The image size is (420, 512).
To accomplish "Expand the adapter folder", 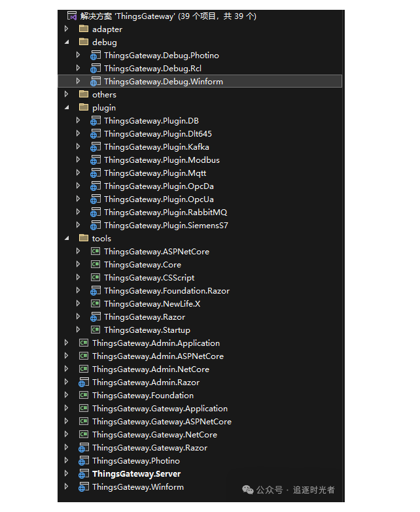I will (x=66, y=29).
